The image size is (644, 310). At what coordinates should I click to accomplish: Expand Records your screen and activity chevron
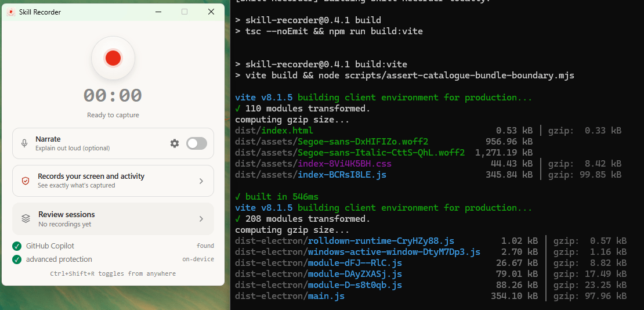coord(201,181)
